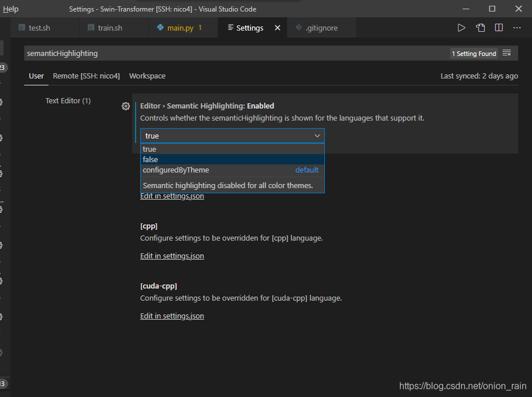Open the semantic highlighting value dropdown

point(317,136)
